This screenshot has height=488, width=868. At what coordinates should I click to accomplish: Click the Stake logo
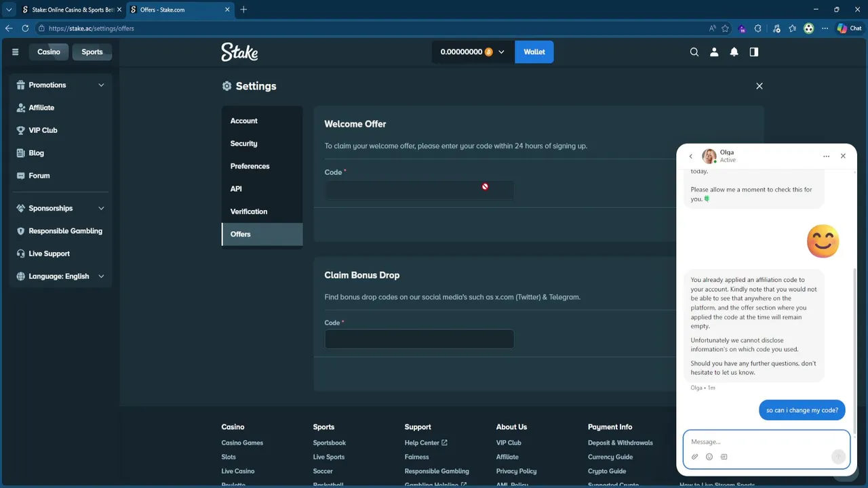pos(239,52)
